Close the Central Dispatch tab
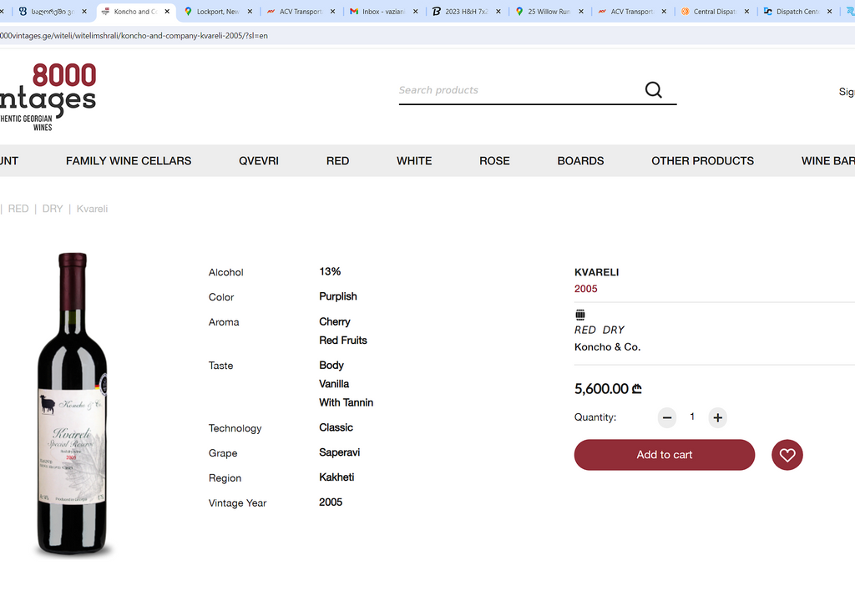The image size is (855, 616). pos(747,12)
